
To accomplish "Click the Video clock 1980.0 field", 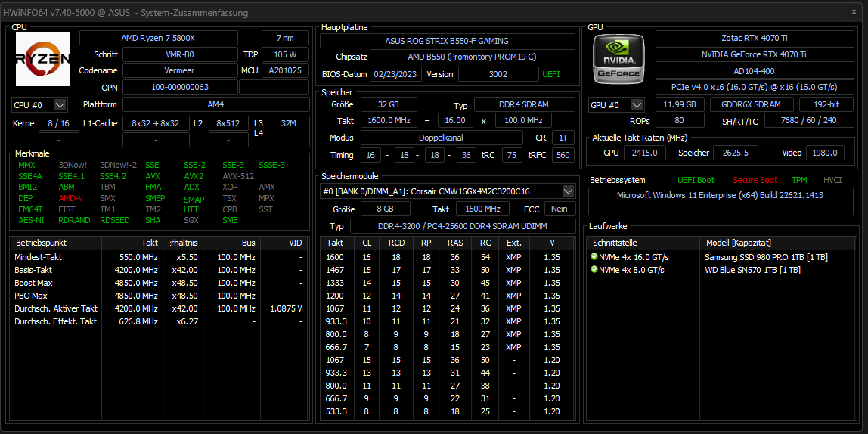I will (825, 153).
